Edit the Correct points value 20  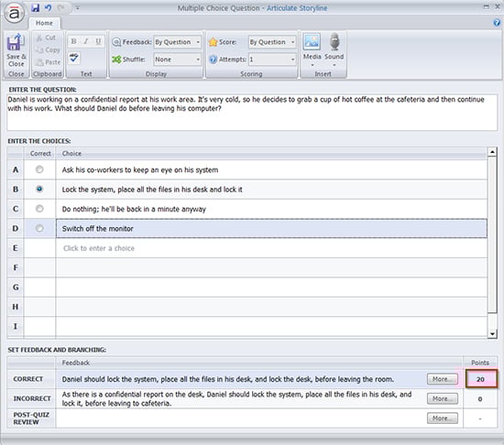481,379
